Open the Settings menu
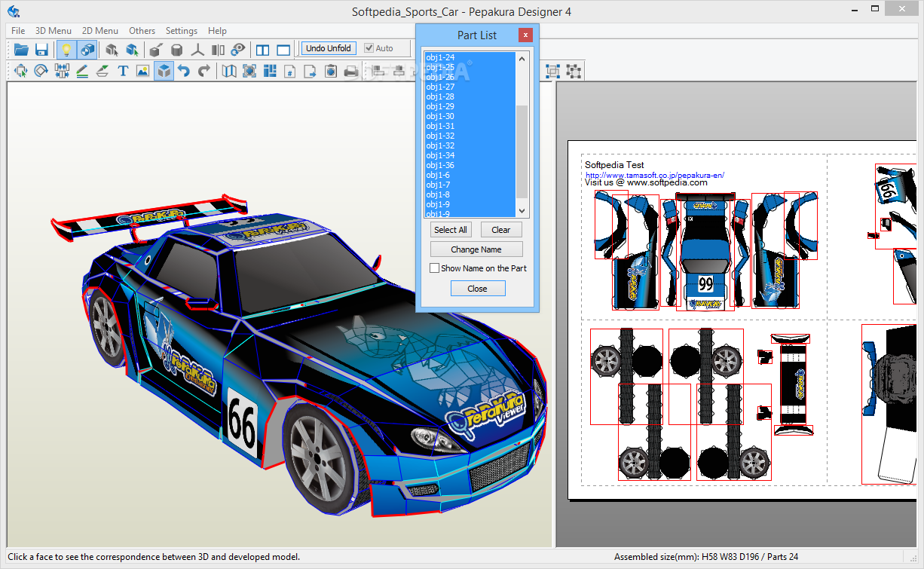924x569 pixels. pos(182,31)
